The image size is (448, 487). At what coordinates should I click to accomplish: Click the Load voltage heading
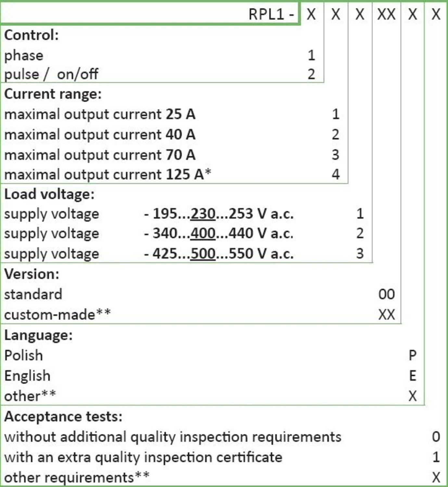49,194
